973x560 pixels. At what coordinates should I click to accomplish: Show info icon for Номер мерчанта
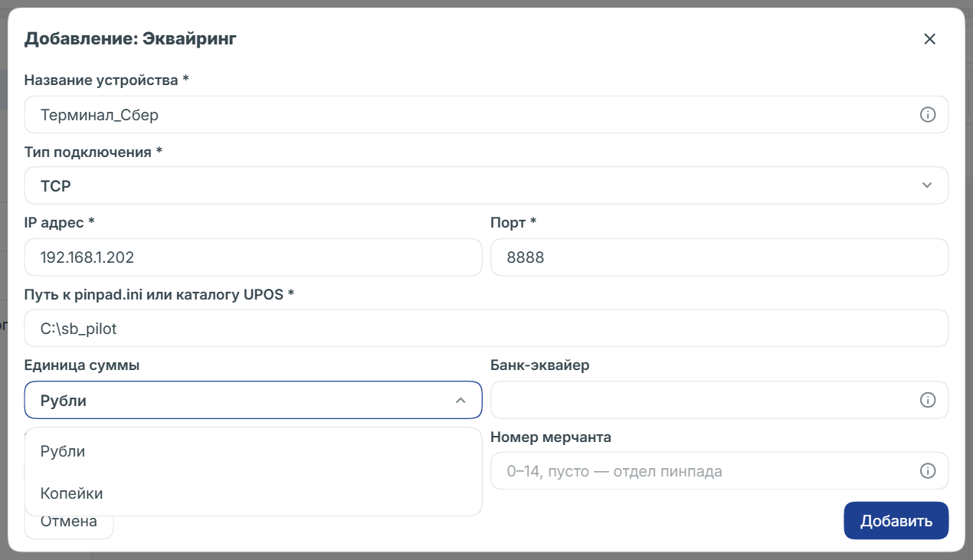[927, 470]
